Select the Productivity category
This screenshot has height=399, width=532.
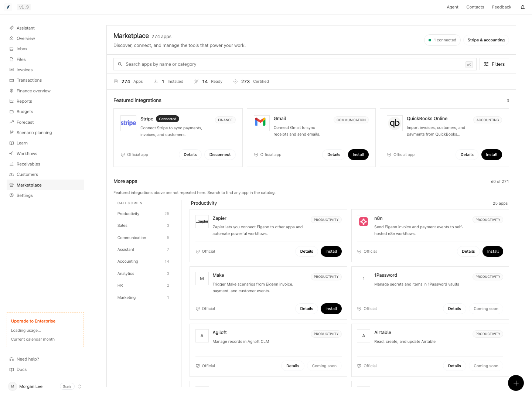143,214
